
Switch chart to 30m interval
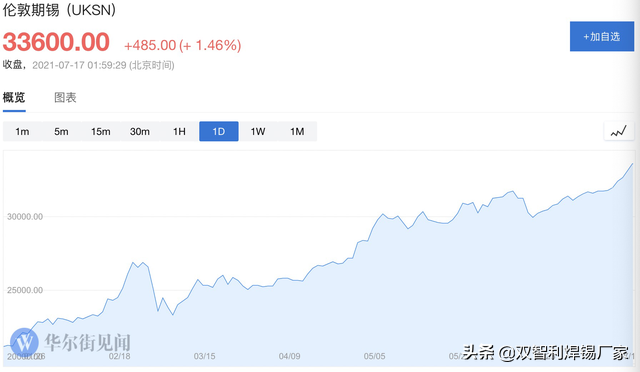point(140,131)
